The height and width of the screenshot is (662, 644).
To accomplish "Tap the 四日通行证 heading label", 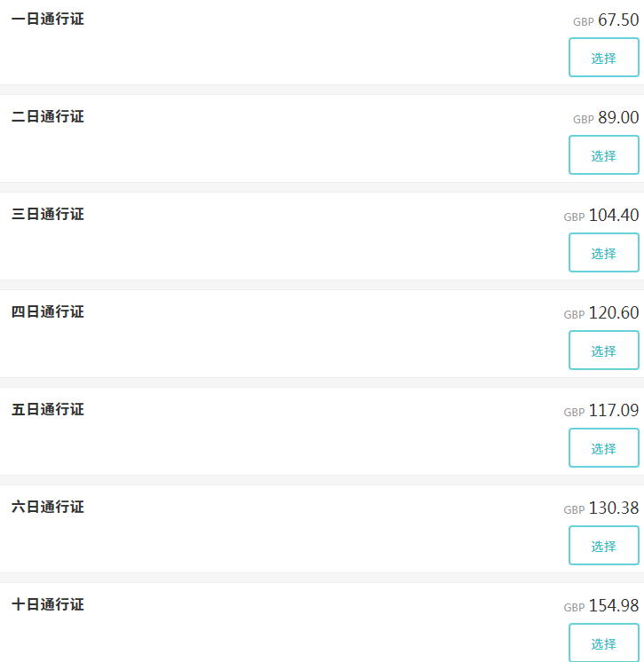I will pyautogui.click(x=48, y=311).
